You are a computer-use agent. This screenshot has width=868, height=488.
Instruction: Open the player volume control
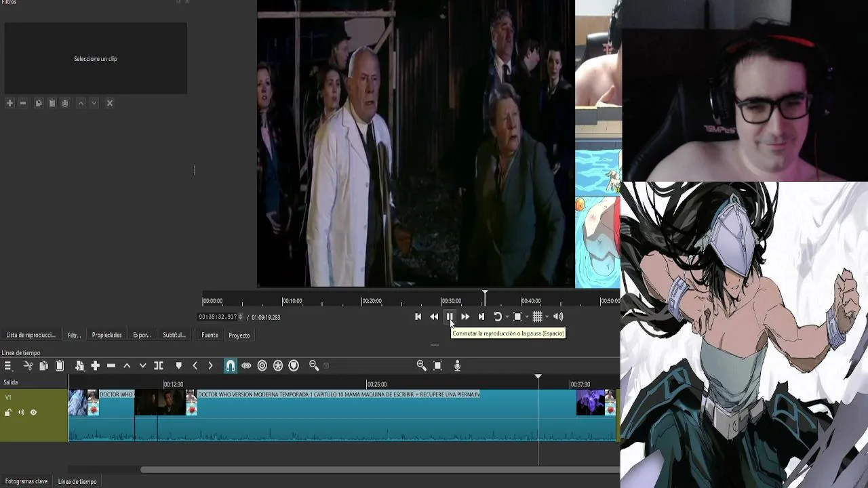[x=558, y=317]
